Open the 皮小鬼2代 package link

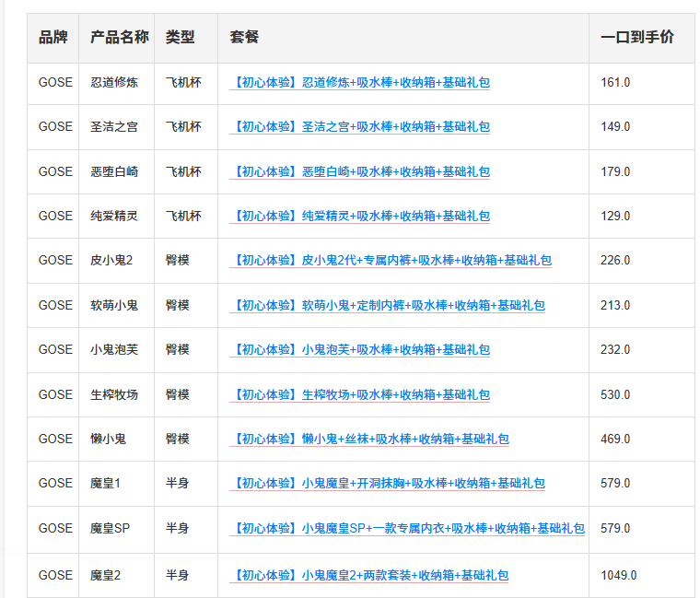click(x=391, y=260)
